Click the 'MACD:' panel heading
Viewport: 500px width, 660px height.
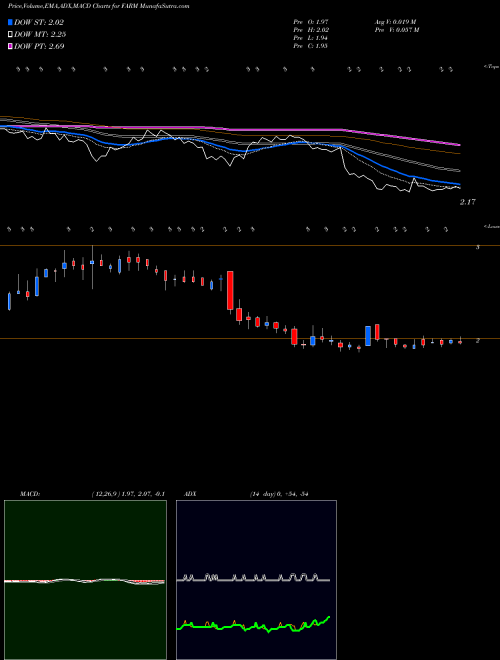coord(30,494)
